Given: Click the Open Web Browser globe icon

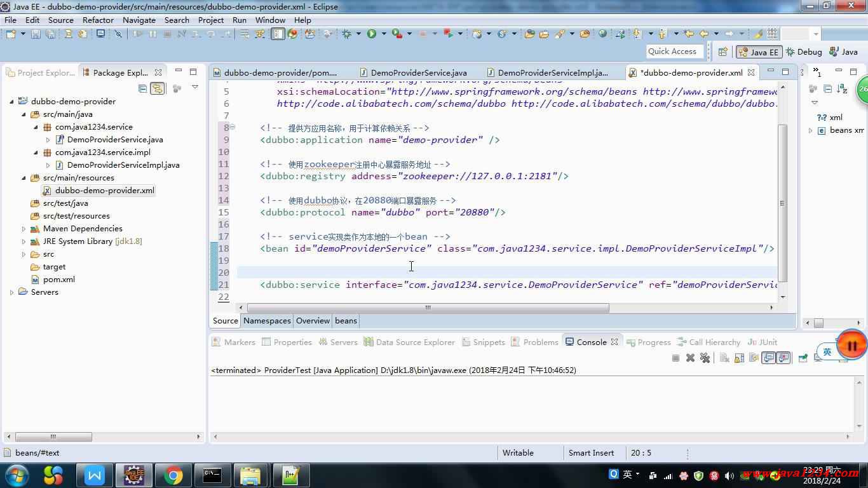Looking at the screenshot, I should click(x=602, y=34).
